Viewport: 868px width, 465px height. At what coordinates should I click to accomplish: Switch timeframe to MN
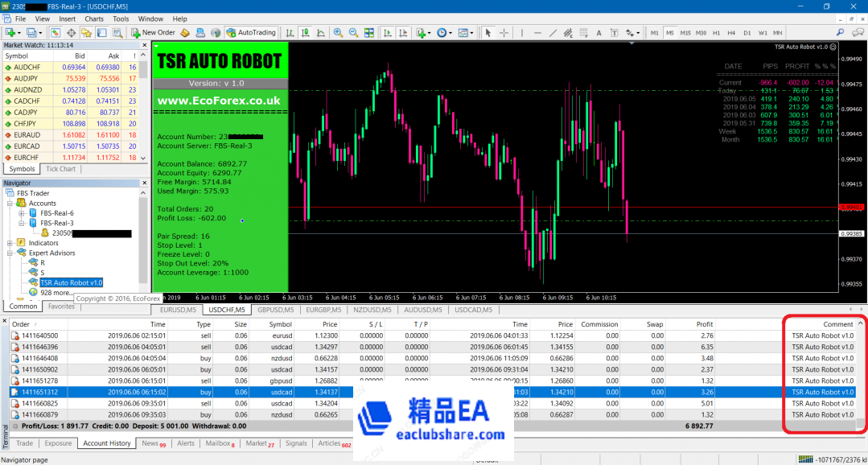pos(778,33)
